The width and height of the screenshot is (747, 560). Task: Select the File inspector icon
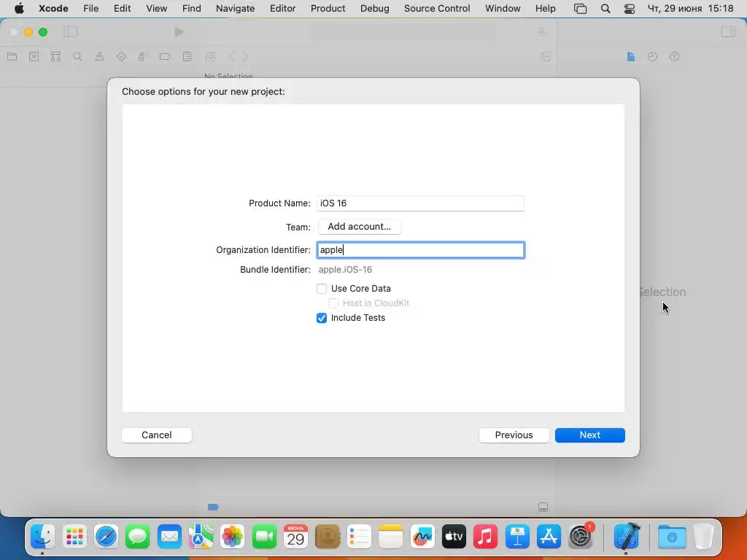coord(631,57)
